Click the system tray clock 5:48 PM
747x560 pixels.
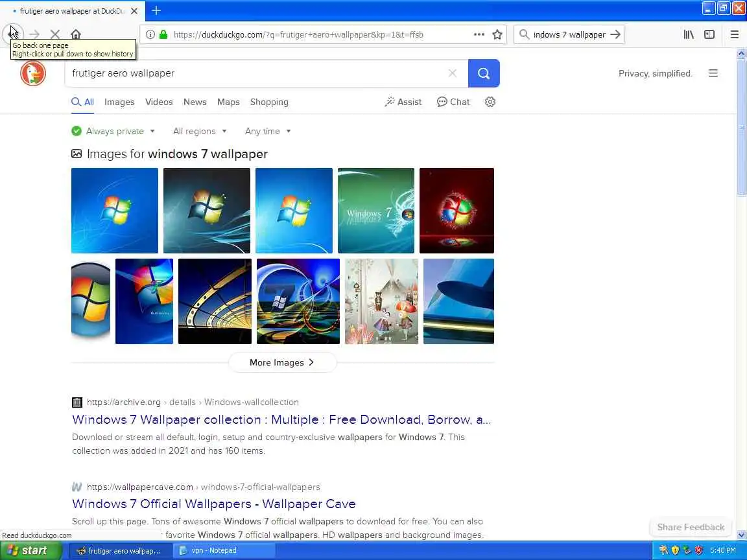pos(723,550)
